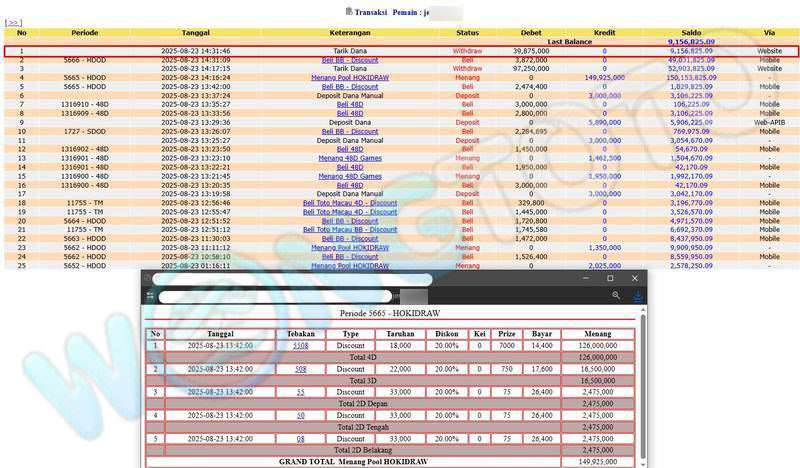Click Tebakan number 5508 link
800x468 pixels.
[300, 345]
